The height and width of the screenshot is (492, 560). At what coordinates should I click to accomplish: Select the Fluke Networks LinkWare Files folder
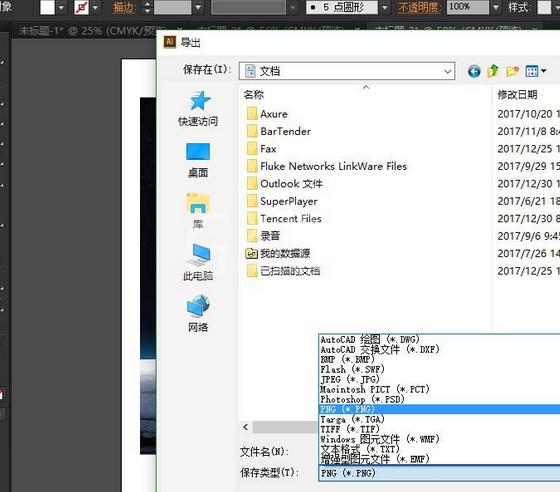point(327,166)
